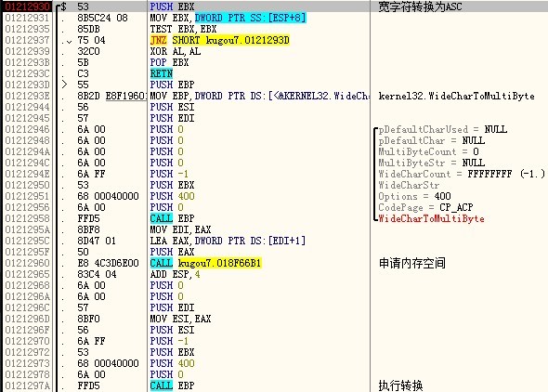Click the pDefaultChar = NULL comment
548x392 pixels.
pos(432,141)
